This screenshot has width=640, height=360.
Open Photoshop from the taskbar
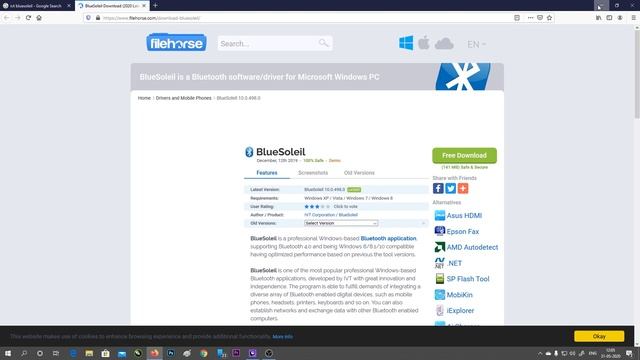171,353
